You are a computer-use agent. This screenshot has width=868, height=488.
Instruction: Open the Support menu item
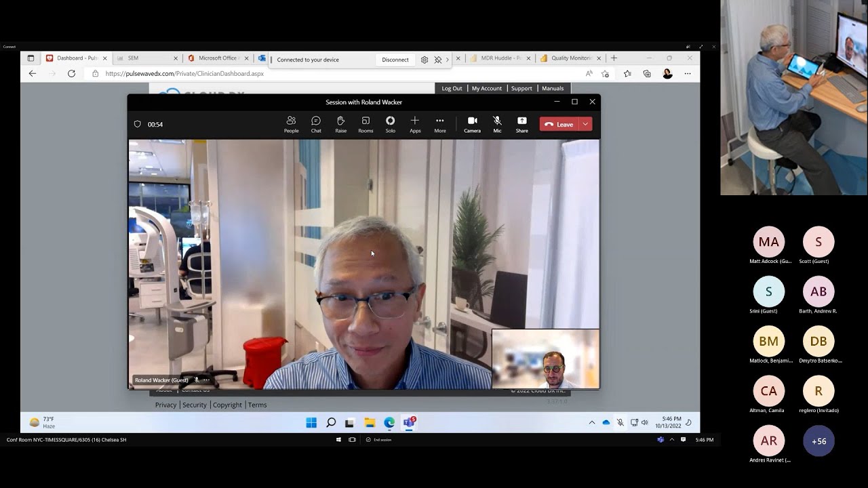521,88
